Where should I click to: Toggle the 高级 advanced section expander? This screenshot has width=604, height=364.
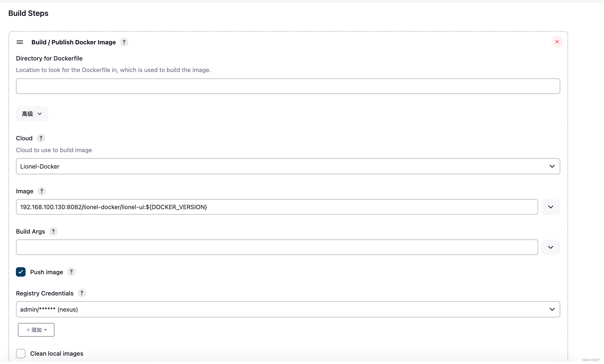[32, 113]
